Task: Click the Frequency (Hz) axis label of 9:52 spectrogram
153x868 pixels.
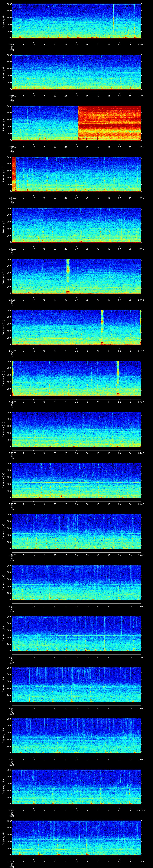Action: [x=3, y=429]
